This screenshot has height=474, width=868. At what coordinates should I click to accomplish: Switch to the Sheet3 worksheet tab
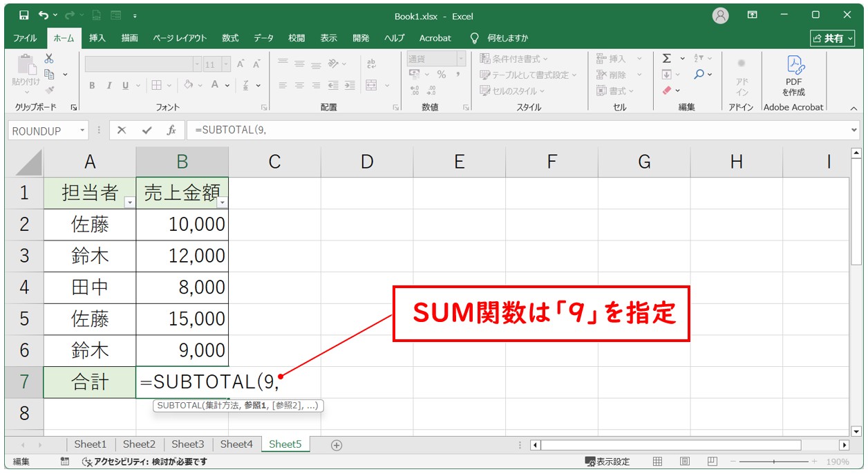(x=187, y=444)
